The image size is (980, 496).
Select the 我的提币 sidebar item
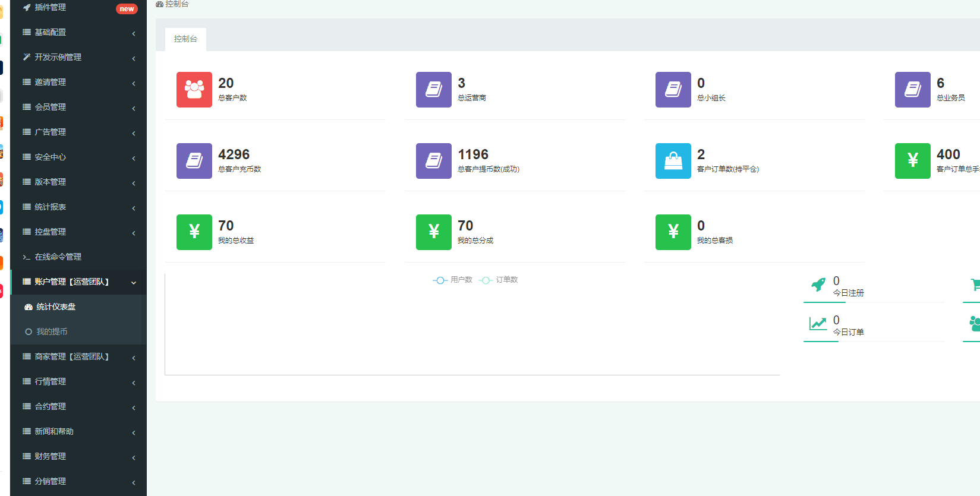click(x=52, y=331)
